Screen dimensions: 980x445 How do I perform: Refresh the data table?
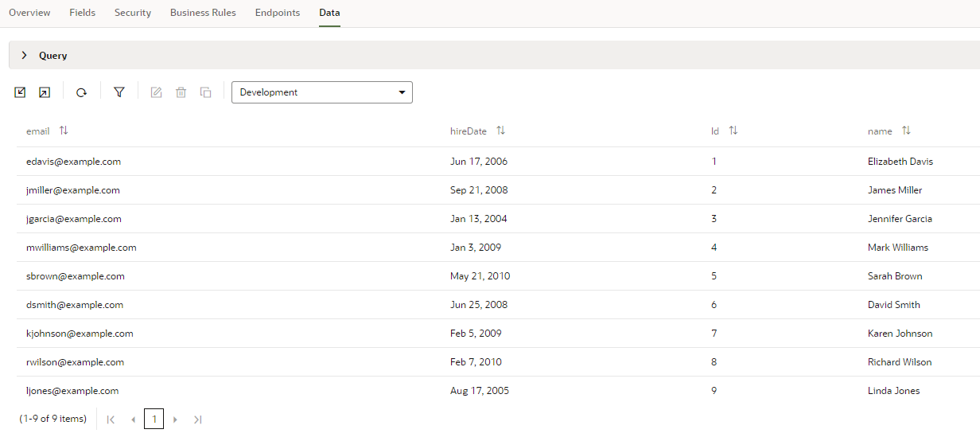coord(81,92)
